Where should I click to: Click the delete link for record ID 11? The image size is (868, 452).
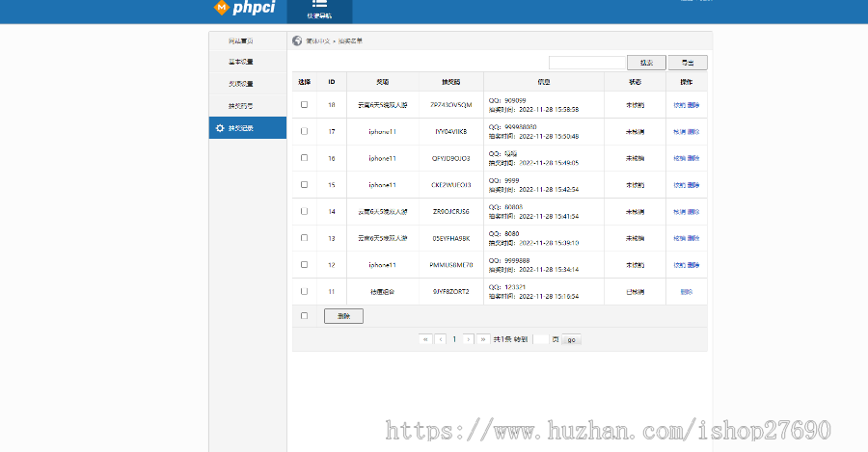pyautogui.click(x=687, y=292)
